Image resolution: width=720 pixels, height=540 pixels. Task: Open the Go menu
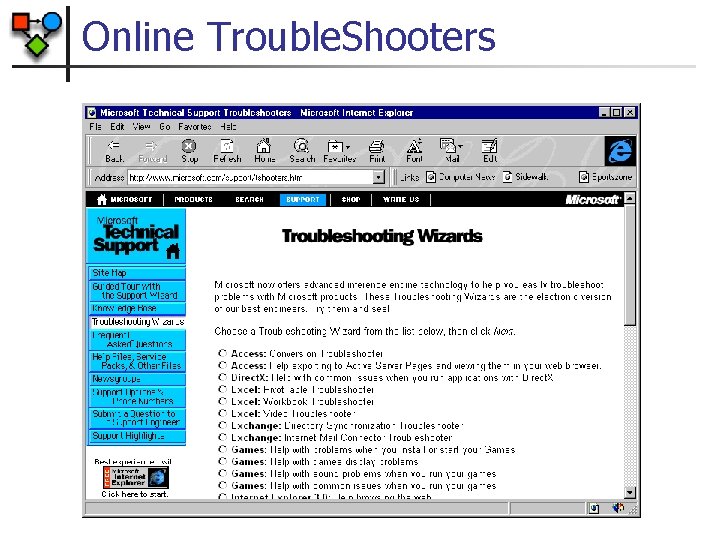coord(165,127)
